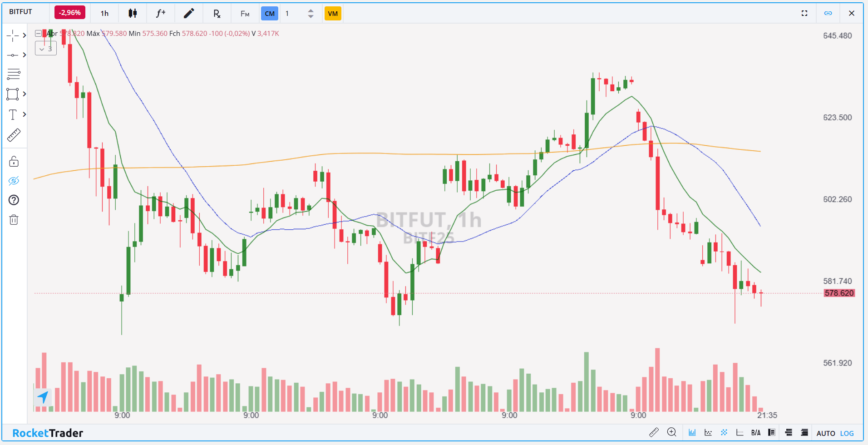Click the BITFUT symbol selector
The image size is (868, 445).
point(21,12)
